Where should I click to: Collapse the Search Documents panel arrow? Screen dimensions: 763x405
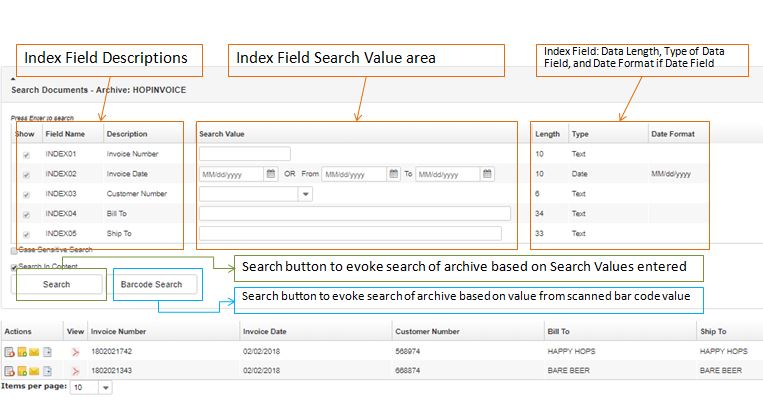coord(14,77)
